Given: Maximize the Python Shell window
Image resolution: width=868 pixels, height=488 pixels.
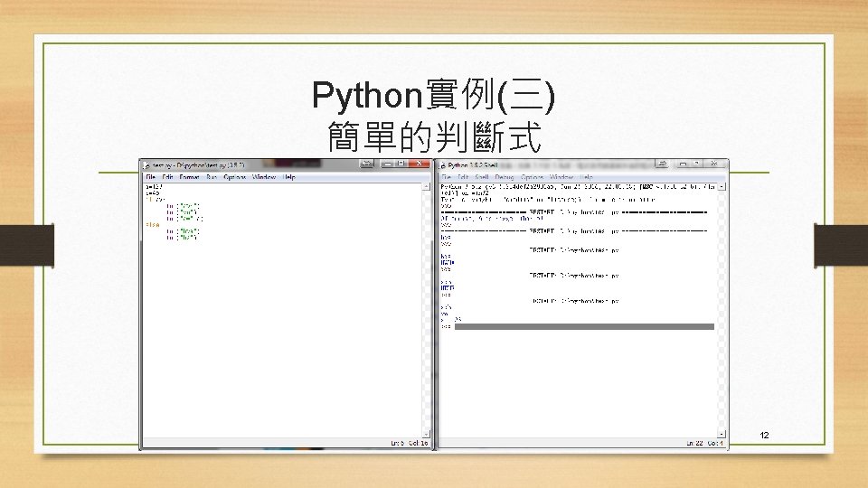Looking at the screenshot, I should 697,164.
